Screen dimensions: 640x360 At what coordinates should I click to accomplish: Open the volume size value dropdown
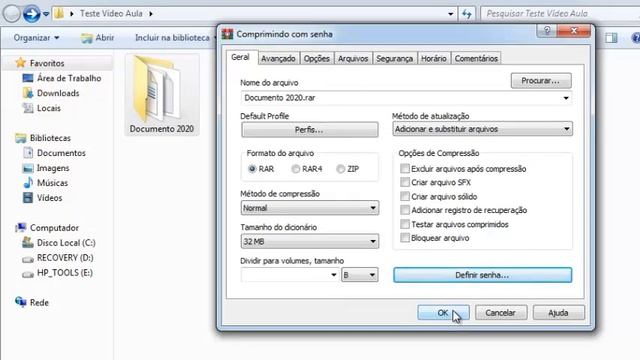(333, 275)
